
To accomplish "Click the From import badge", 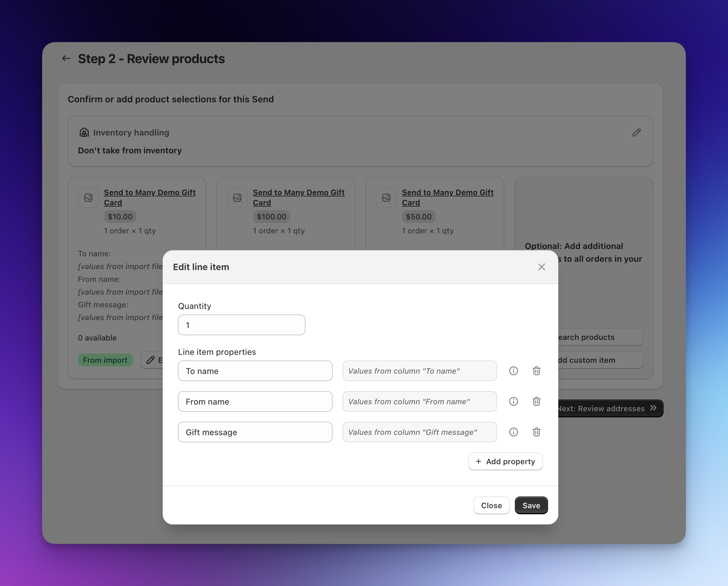I will pos(105,360).
